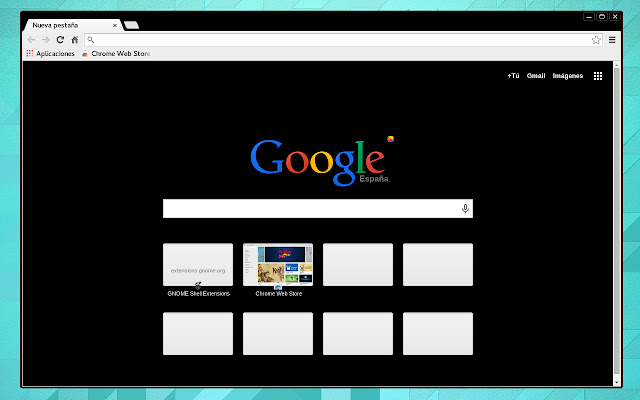Click the GNOME Shell Extensions label
Viewport: 640px width, 400px height.
[198, 293]
